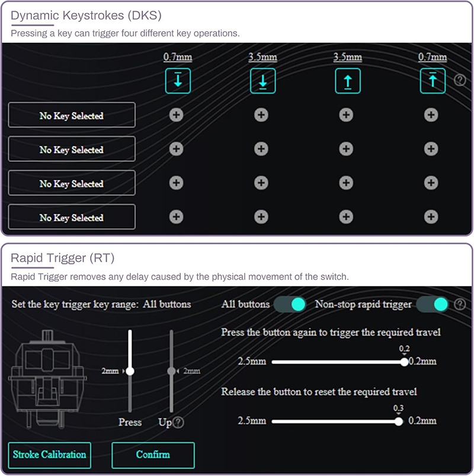Open the Rapid Trigger help question mark

click(460, 304)
